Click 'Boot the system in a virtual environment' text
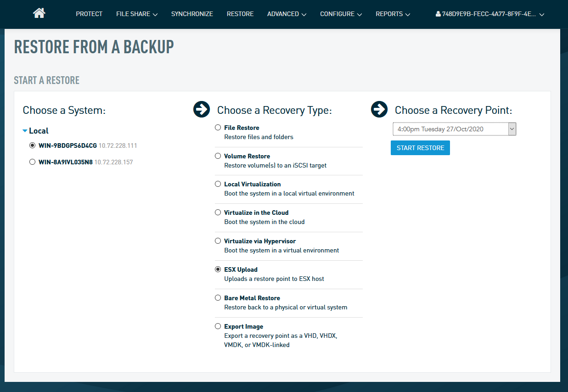568x392 pixels. point(281,250)
